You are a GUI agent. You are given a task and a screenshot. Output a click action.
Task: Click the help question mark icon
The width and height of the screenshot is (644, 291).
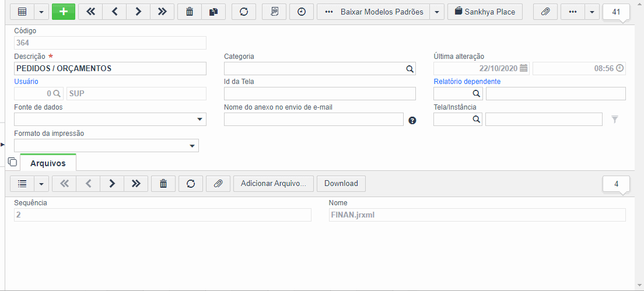pos(412,120)
